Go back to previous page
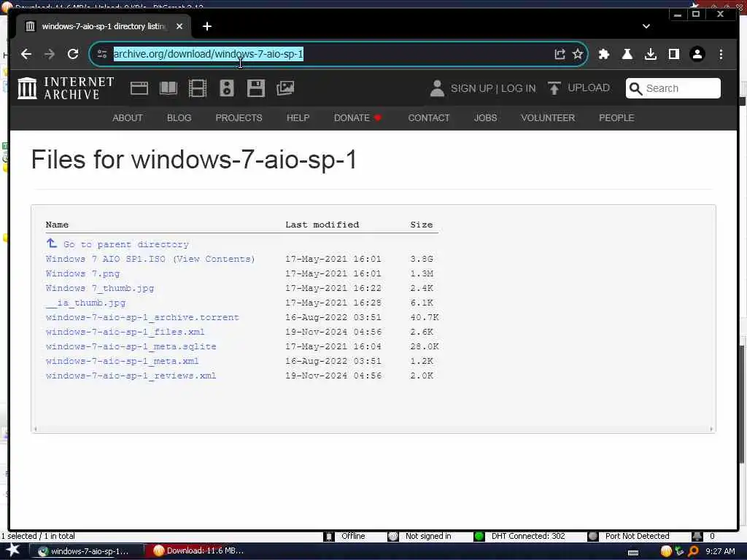747x560 pixels. [26, 54]
